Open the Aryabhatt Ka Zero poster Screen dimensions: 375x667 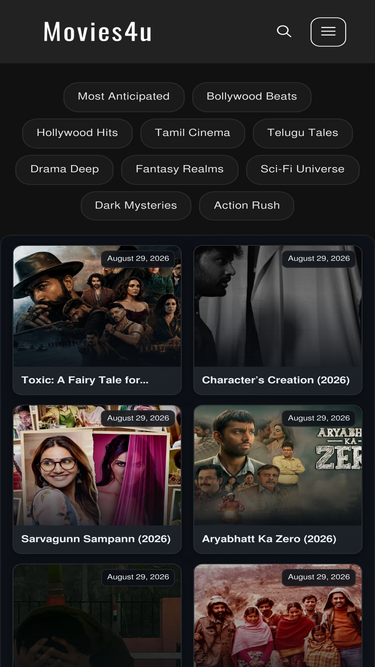[x=278, y=465]
